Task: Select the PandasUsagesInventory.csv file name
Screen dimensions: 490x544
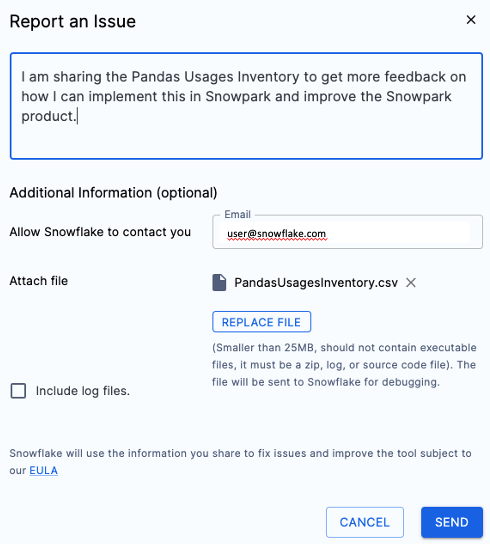Action: point(316,283)
